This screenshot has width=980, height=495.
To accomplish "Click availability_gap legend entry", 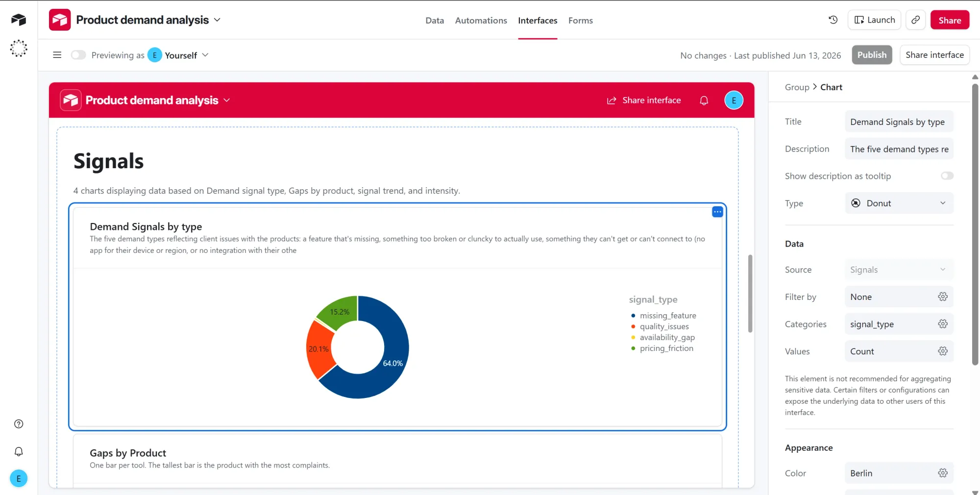I will 662,337.
